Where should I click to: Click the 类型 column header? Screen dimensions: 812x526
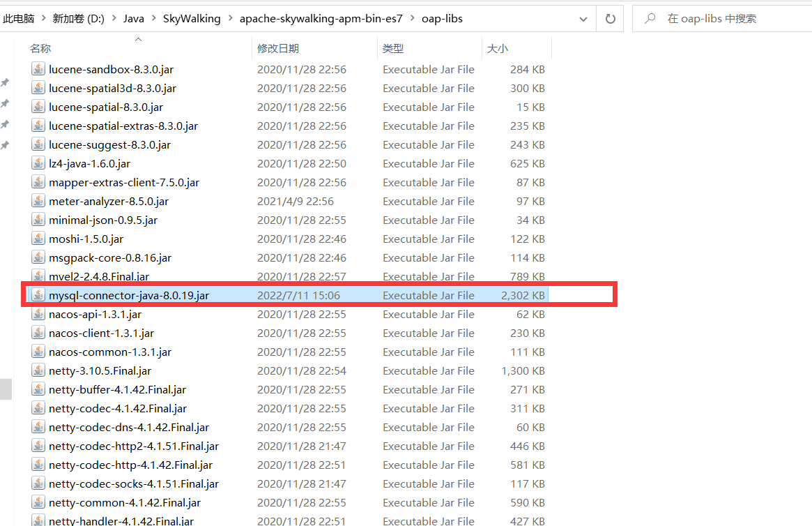tap(393, 49)
